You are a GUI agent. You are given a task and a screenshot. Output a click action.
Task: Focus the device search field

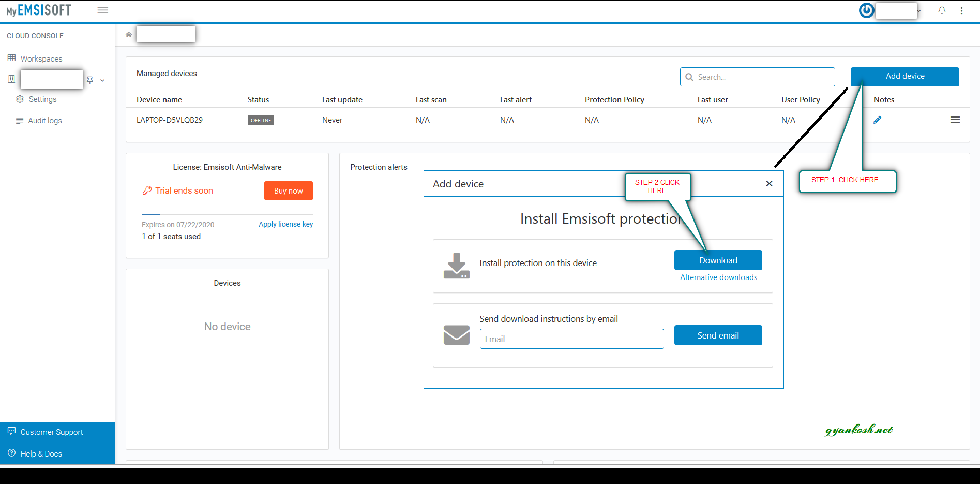tap(758, 77)
